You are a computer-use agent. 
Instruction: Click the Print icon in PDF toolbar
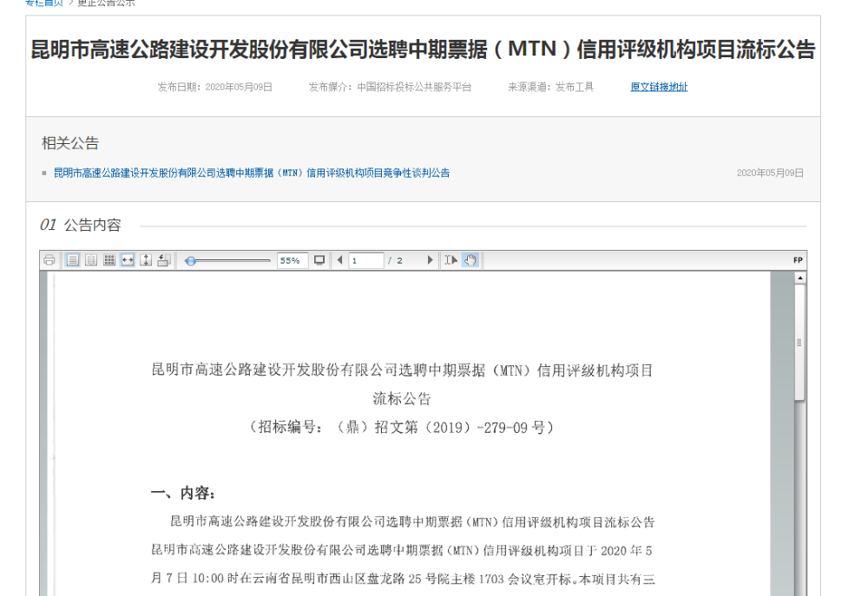click(50, 260)
